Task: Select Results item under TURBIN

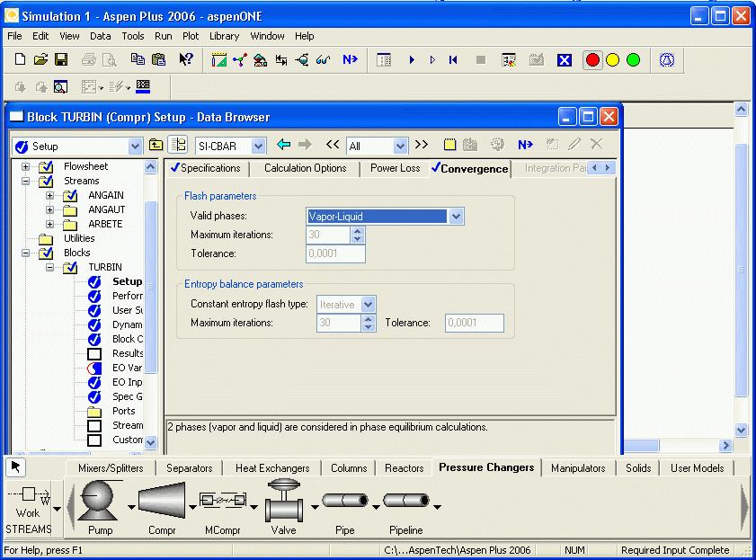Action: pyautogui.click(x=128, y=353)
